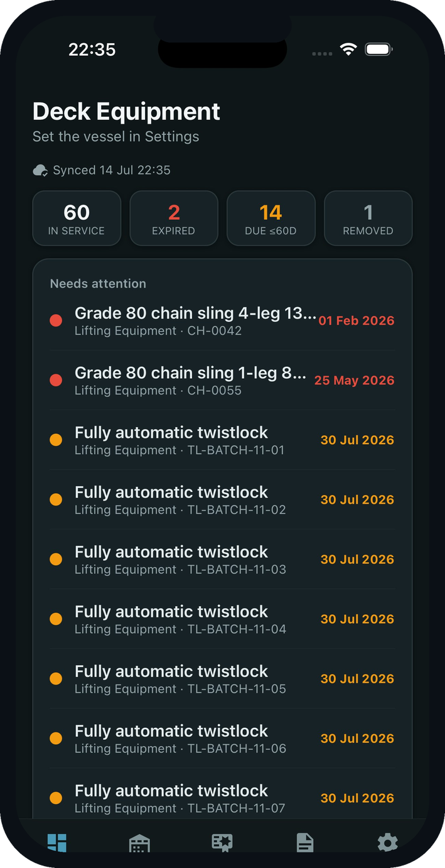Open twistlock TL-BATCH-11-05 entry
The image size is (445, 868).
(222, 678)
